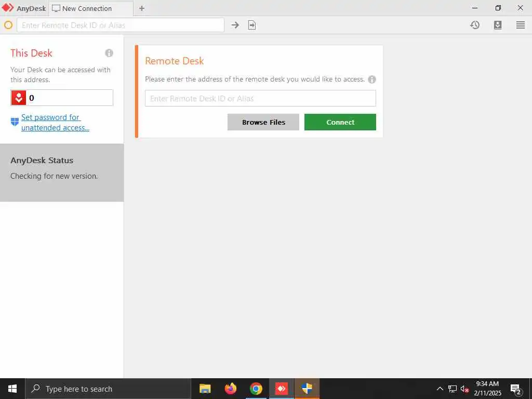Close the AnyDesk window
Image resolution: width=532 pixels, height=399 pixels.
pos(520,8)
